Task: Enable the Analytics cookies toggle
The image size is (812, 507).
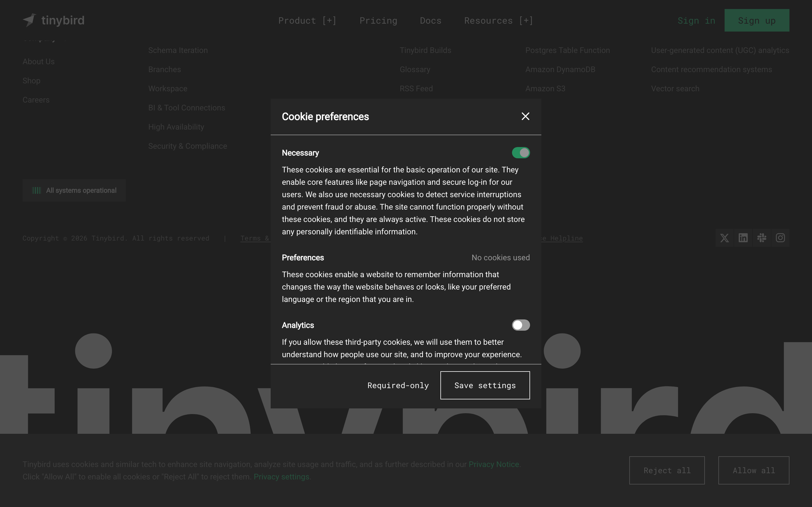Action: (521, 325)
